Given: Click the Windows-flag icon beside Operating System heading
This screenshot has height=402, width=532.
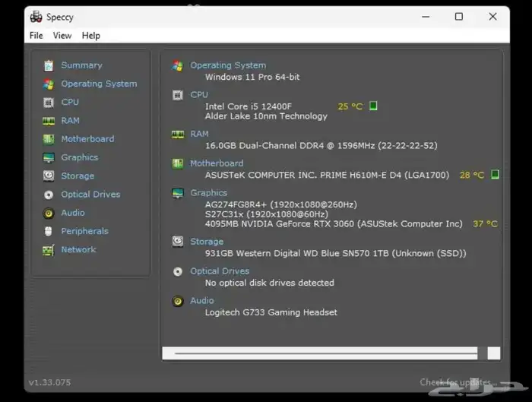Looking at the screenshot, I should (177, 65).
